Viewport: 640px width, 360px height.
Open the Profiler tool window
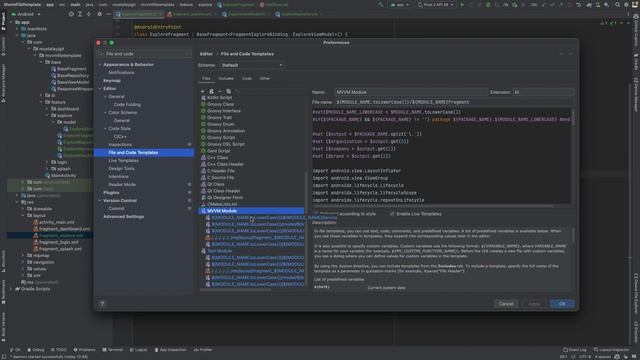tap(203, 350)
